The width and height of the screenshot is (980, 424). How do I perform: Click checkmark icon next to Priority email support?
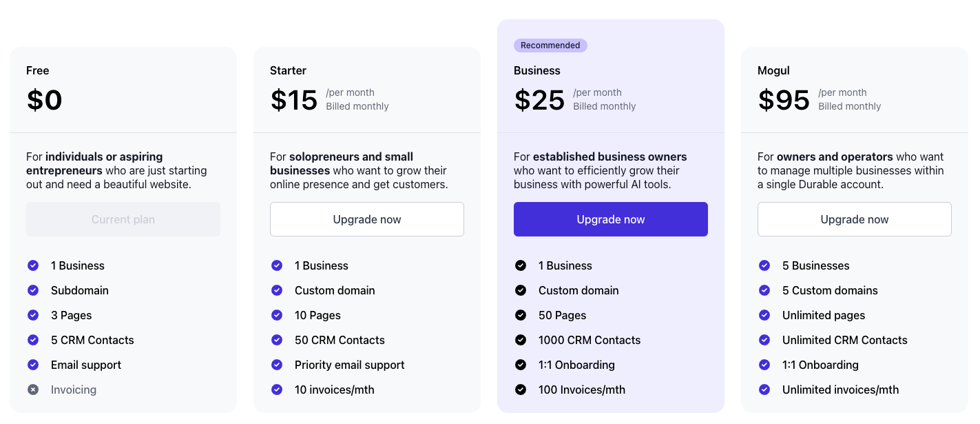click(277, 365)
